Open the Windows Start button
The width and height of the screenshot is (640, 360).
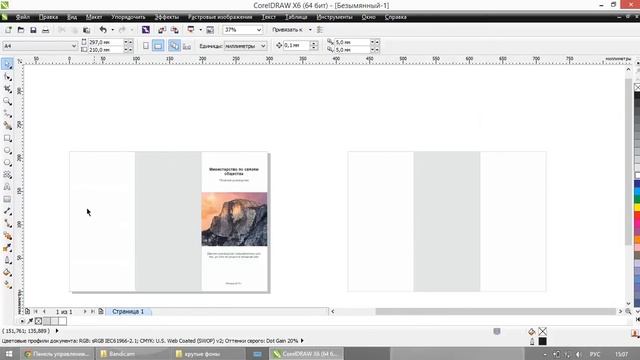[x=9, y=354]
